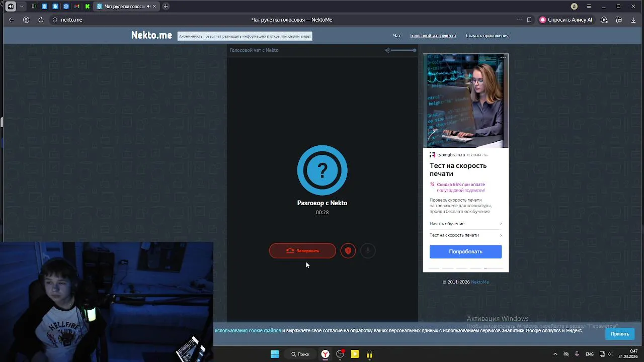
Task: Click the nekto.me address field
Action: [71, 20]
